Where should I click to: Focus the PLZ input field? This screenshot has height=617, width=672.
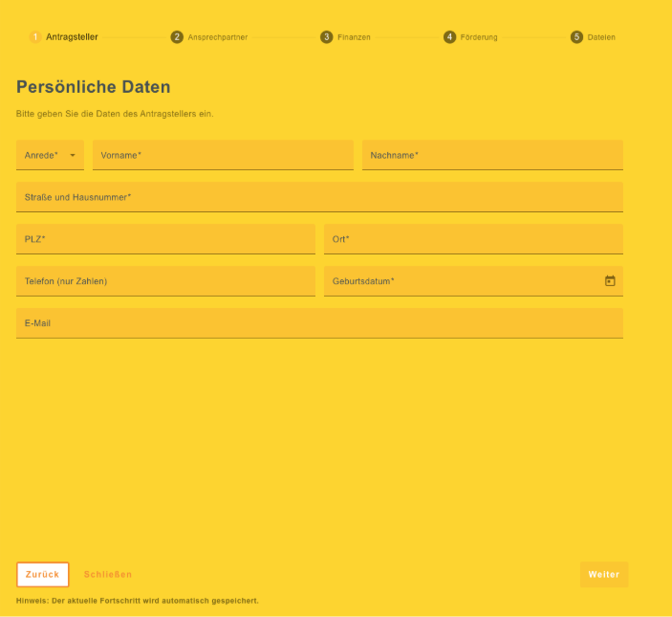pyautogui.click(x=166, y=239)
